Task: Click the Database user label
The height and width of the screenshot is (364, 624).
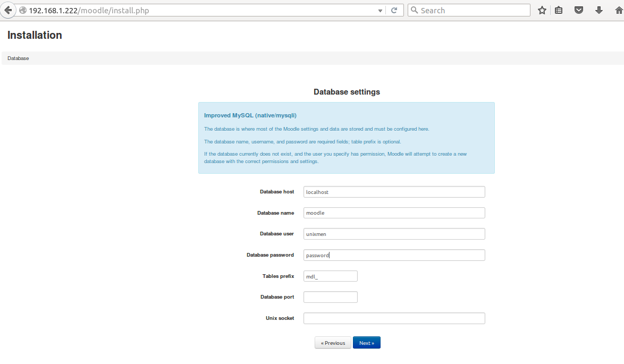Action: point(277,234)
